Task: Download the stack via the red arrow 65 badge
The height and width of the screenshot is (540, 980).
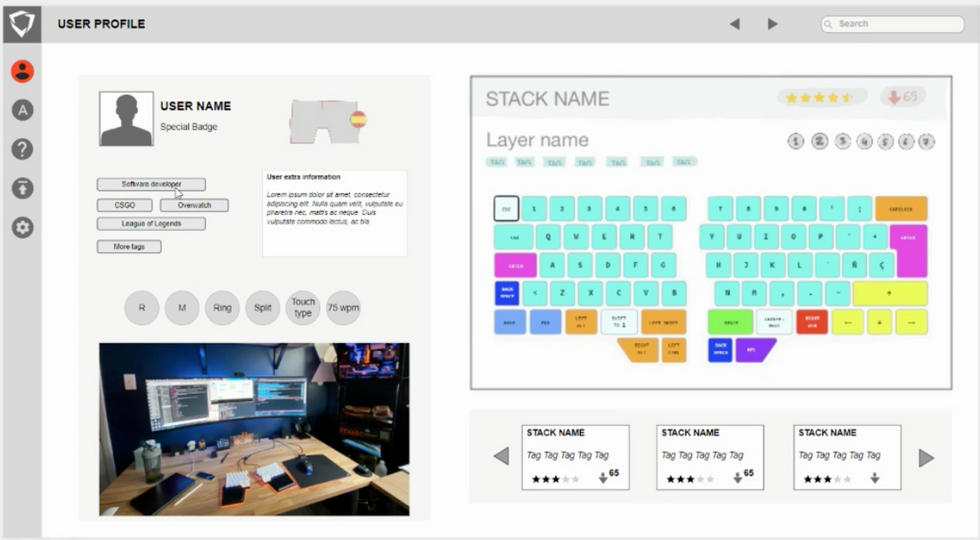Action: (903, 97)
